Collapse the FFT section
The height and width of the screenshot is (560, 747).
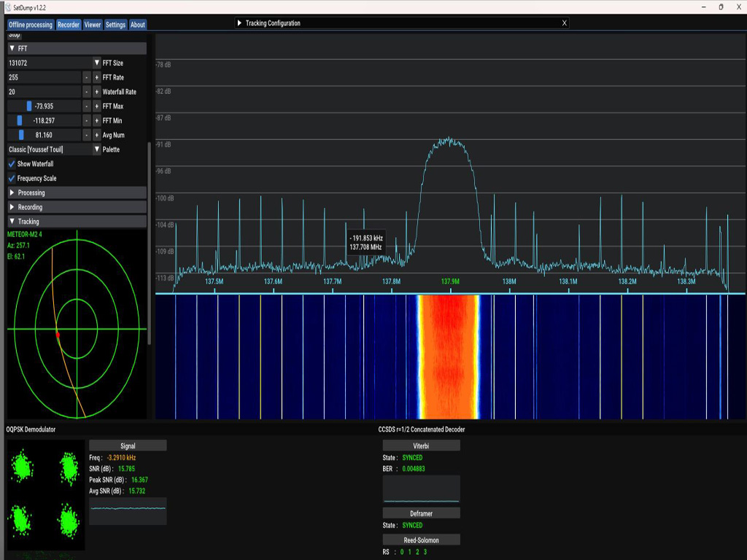pos(77,49)
